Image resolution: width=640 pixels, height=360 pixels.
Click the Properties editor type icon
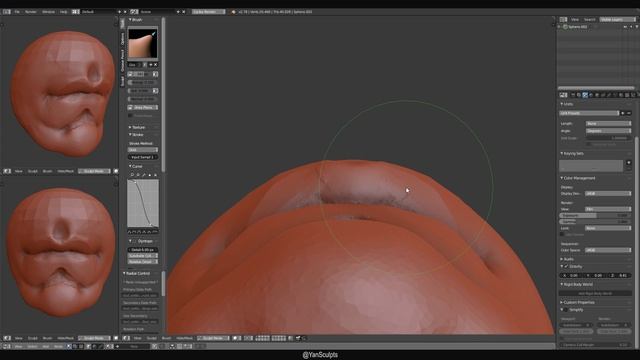pyautogui.click(x=564, y=95)
